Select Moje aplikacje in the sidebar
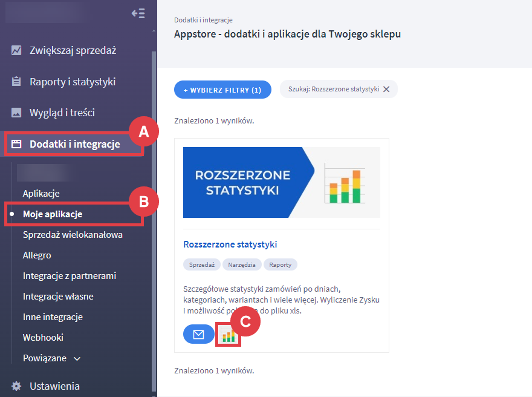This screenshot has height=397, width=532. click(53, 214)
